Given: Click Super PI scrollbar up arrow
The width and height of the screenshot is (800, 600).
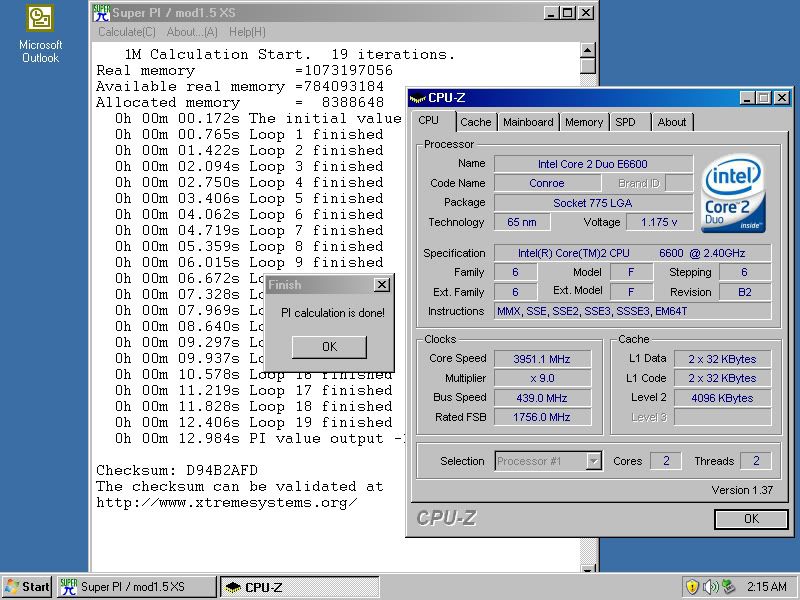Looking at the screenshot, I should pos(588,51).
